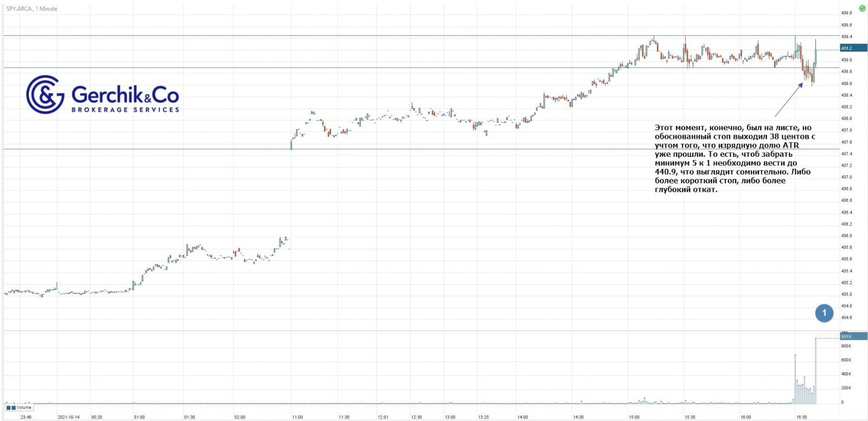Screen dimensions: 868x421
Task: Click the current price tag 439.2
Action: tap(853, 48)
